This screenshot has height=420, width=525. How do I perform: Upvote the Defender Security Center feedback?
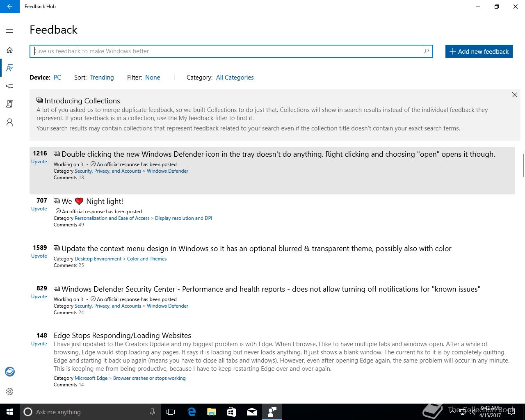[x=39, y=297]
